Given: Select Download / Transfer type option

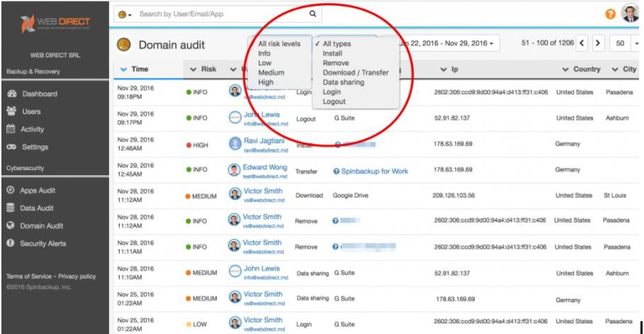Looking at the screenshot, I should click(x=356, y=72).
